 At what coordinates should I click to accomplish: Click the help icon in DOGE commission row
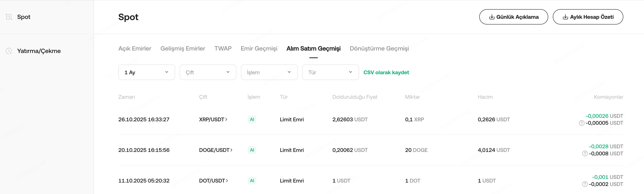pos(585,154)
